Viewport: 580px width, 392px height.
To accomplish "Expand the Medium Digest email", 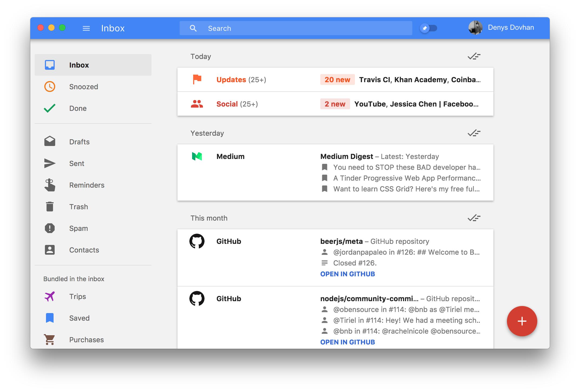I will (x=335, y=172).
